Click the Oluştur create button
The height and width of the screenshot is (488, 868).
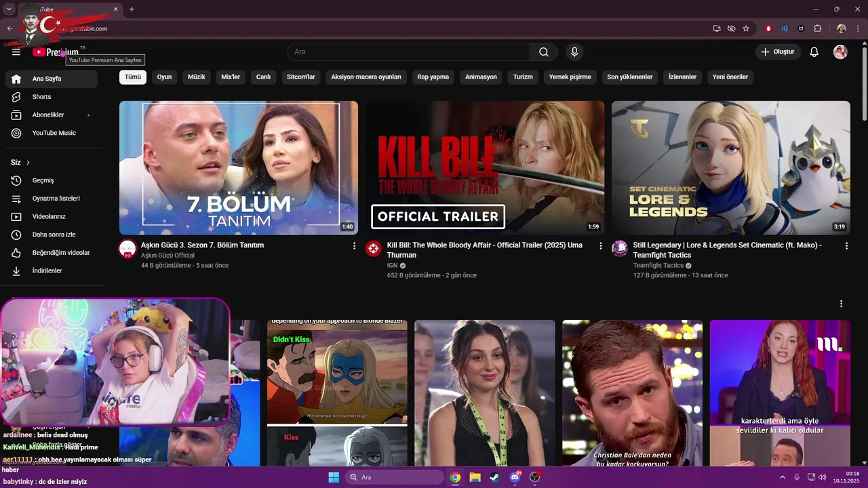(x=778, y=52)
